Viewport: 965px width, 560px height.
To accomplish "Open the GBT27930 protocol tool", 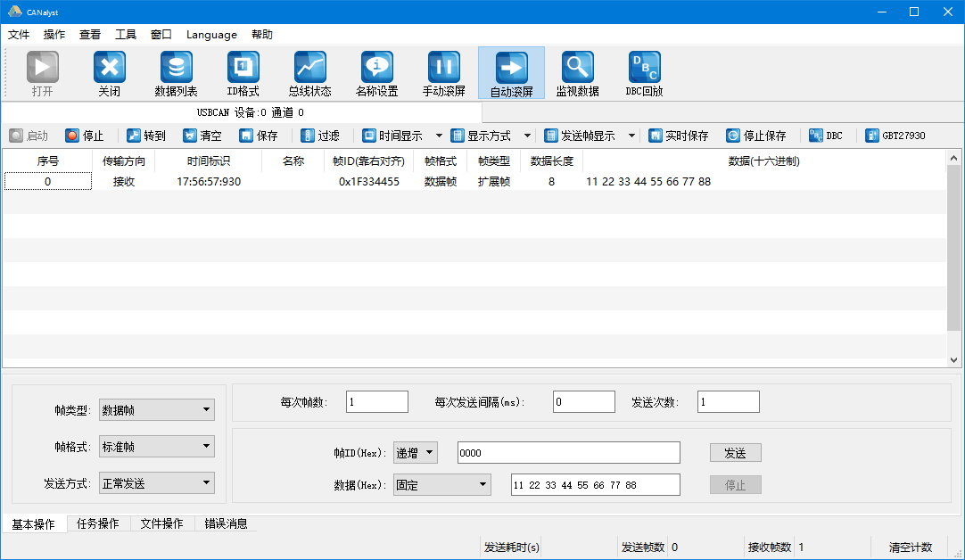I will pyautogui.click(x=895, y=136).
